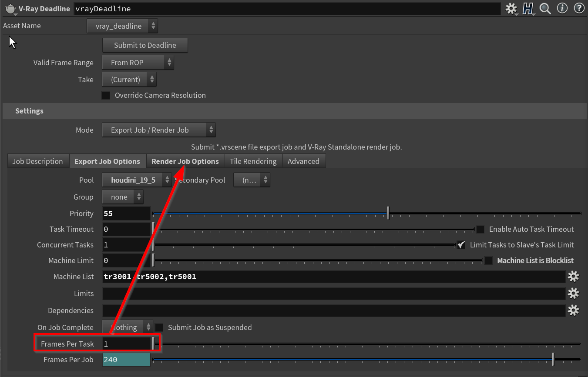Open the Mode Export Job / Render Job dropdown

(x=159, y=130)
